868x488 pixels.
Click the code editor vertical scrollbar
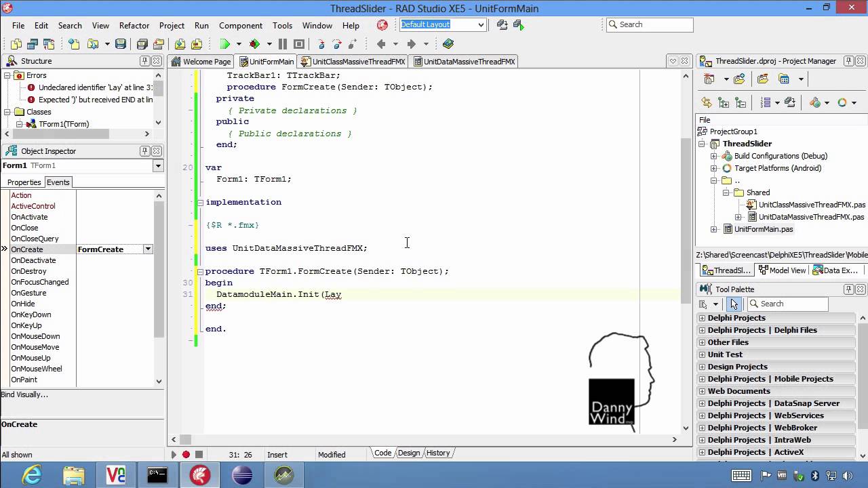pos(685,251)
